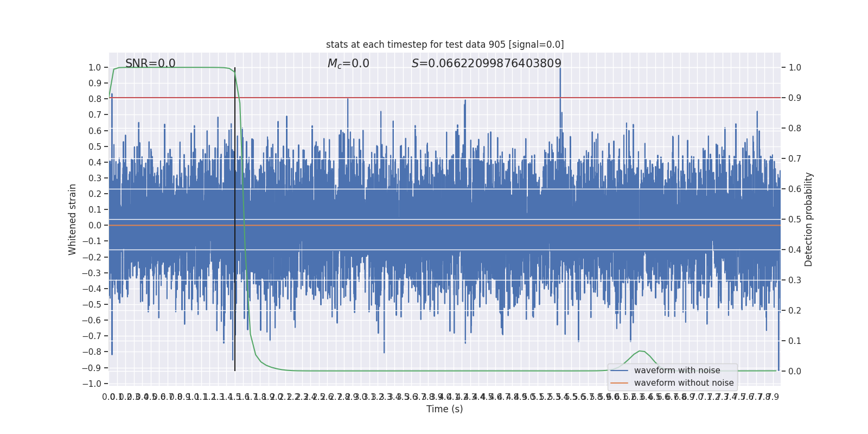Screen dimensions: 868x434
Task: Click the Mc=0.0 annotation
Action: coord(348,63)
